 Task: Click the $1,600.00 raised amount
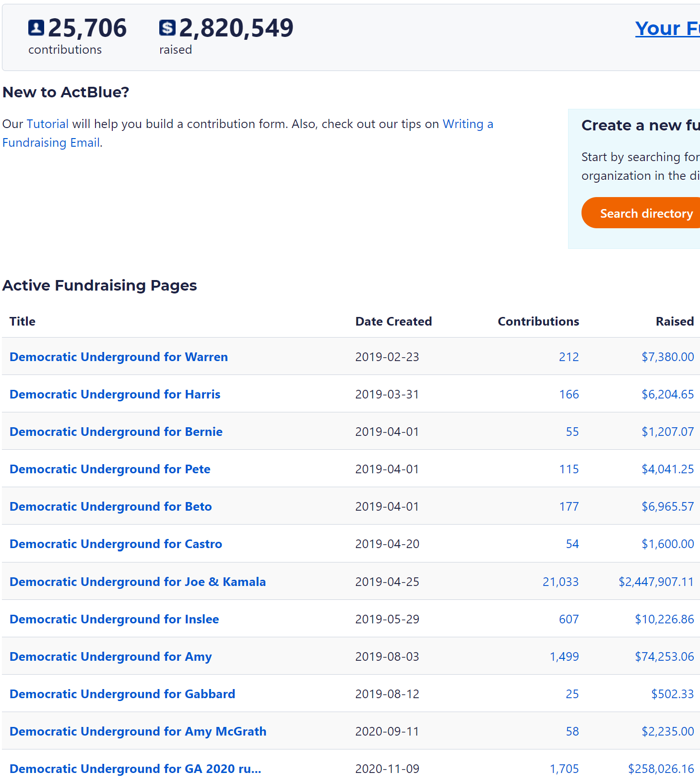(668, 544)
